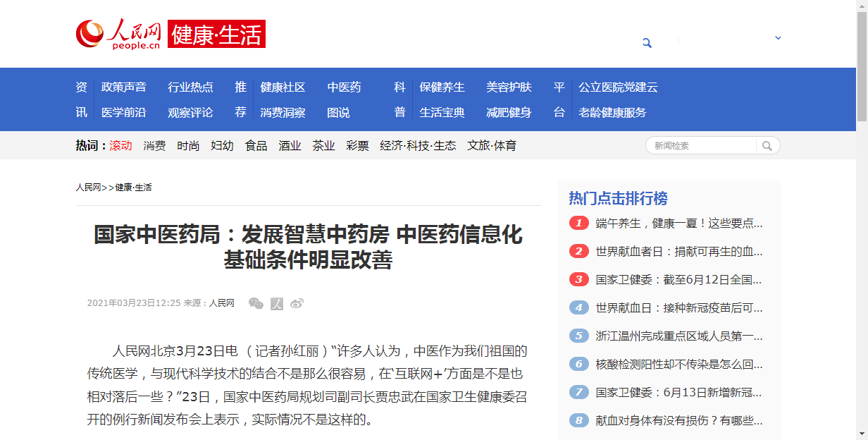Select 彩票 hot word link
This screenshot has width=868, height=440.
click(357, 146)
